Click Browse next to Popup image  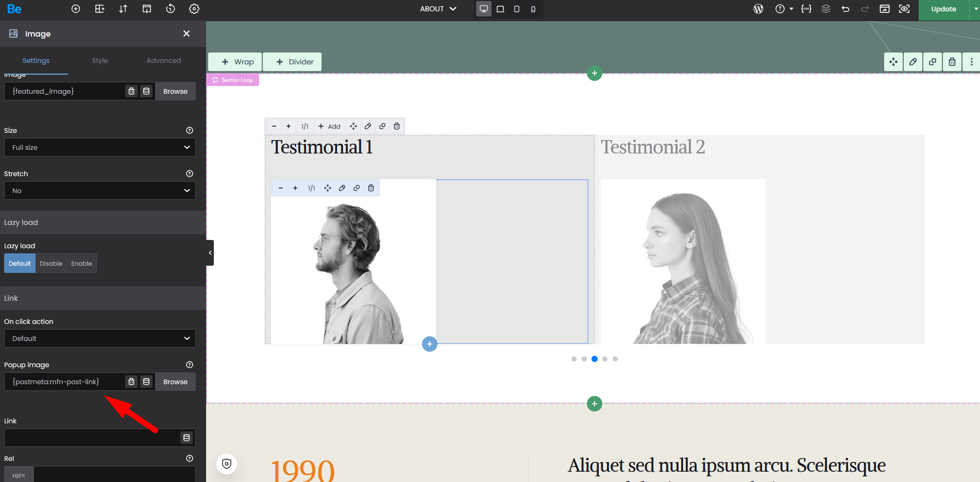click(175, 382)
